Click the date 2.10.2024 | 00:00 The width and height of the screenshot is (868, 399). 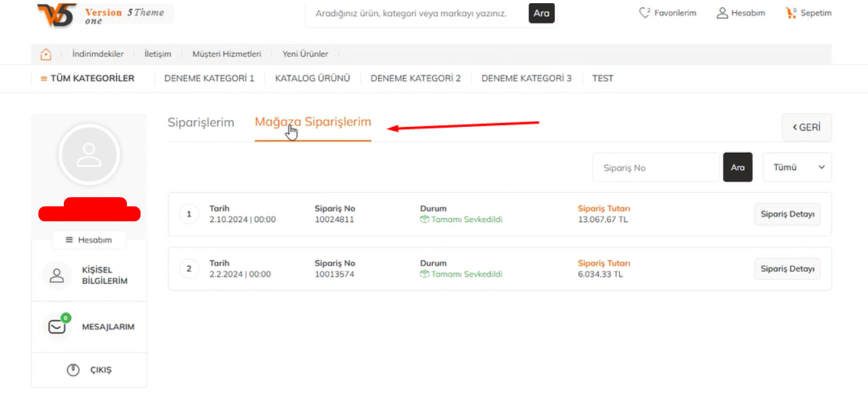pyautogui.click(x=243, y=219)
